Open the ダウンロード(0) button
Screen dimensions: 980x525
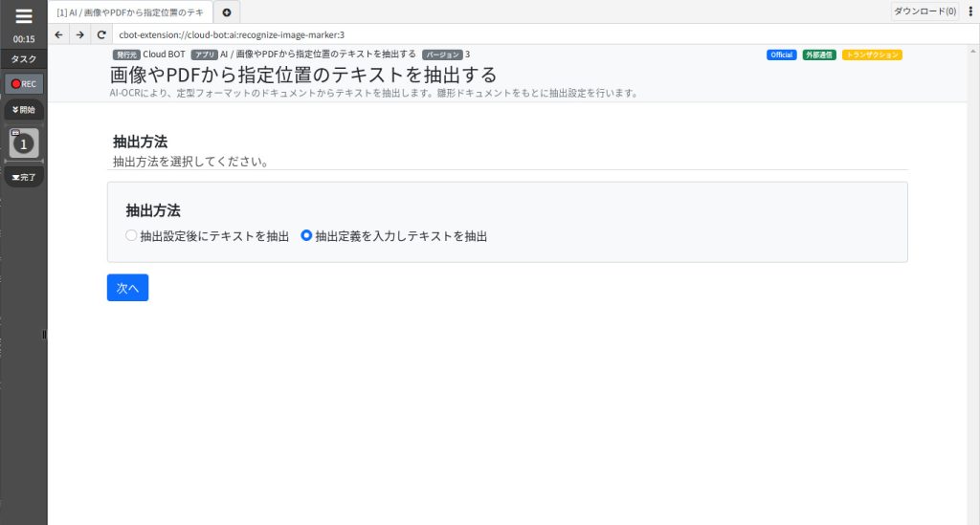(x=925, y=11)
